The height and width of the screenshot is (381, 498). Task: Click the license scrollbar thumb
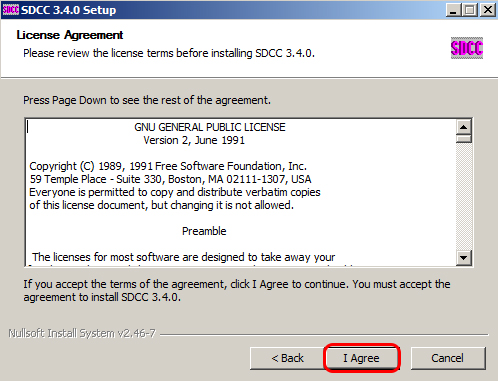(x=464, y=138)
